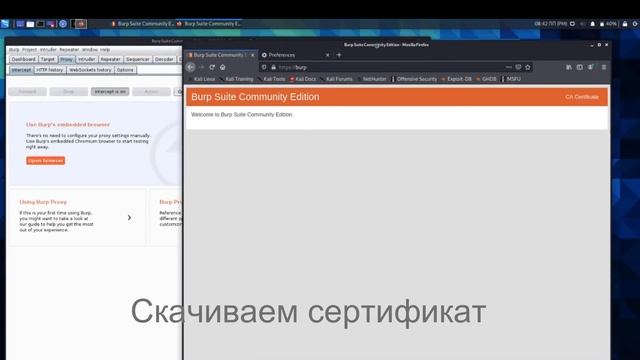Click the blue circular browser launcher in the panel
Screen dimensions: 640x360
pos(63,24)
